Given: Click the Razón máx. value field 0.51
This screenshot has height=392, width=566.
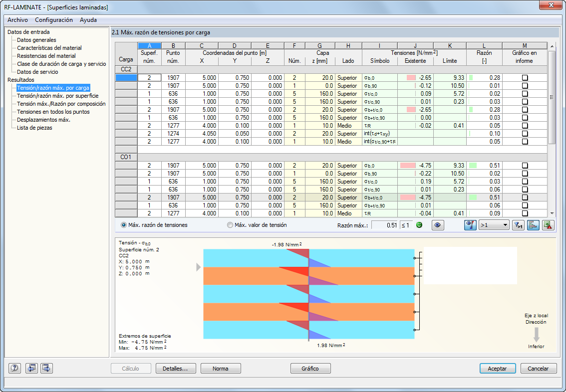Looking at the screenshot, I should pyautogui.click(x=385, y=225).
